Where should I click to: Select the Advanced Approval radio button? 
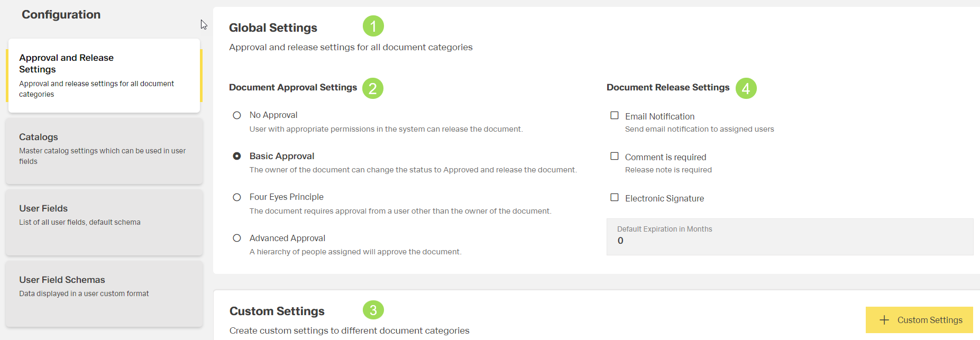tap(237, 238)
